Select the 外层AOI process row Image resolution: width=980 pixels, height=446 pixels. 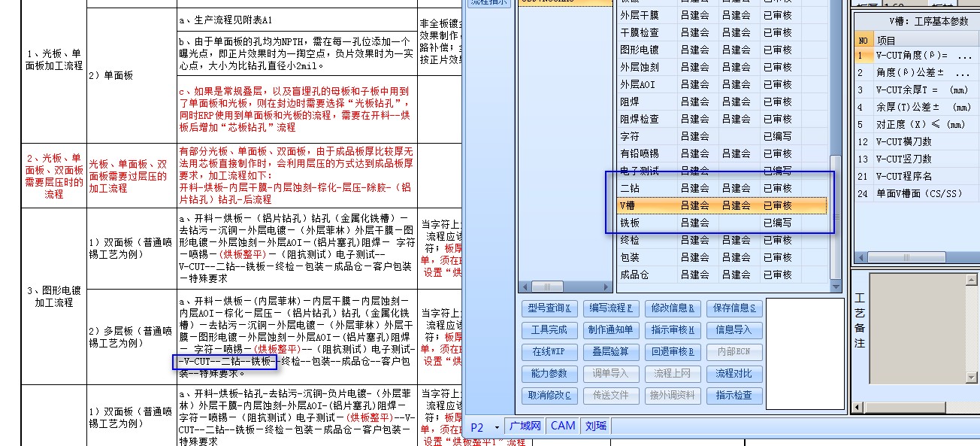(x=722, y=84)
